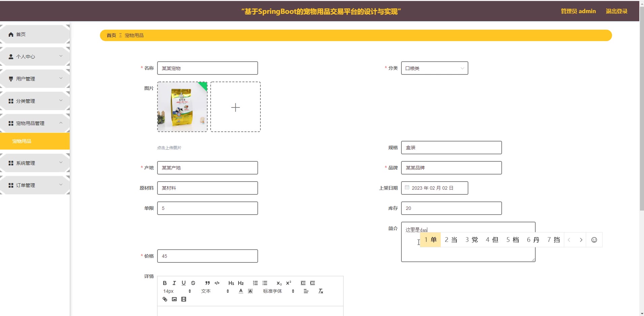Image resolution: width=644 pixels, height=316 pixels.
Task: Apply Heading 1 style
Action: [x=231, y=283]
